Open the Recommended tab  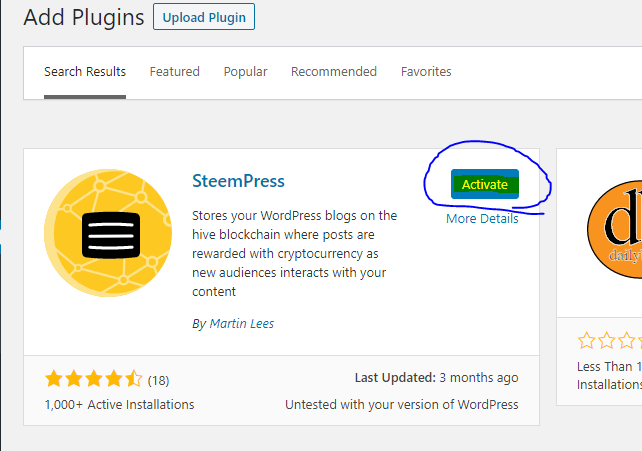[334, 72]
